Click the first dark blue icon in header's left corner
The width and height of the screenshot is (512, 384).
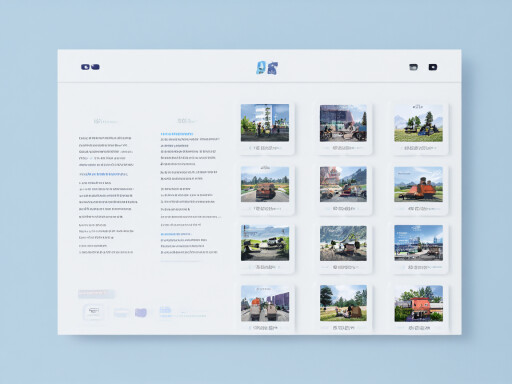point(85,67)
